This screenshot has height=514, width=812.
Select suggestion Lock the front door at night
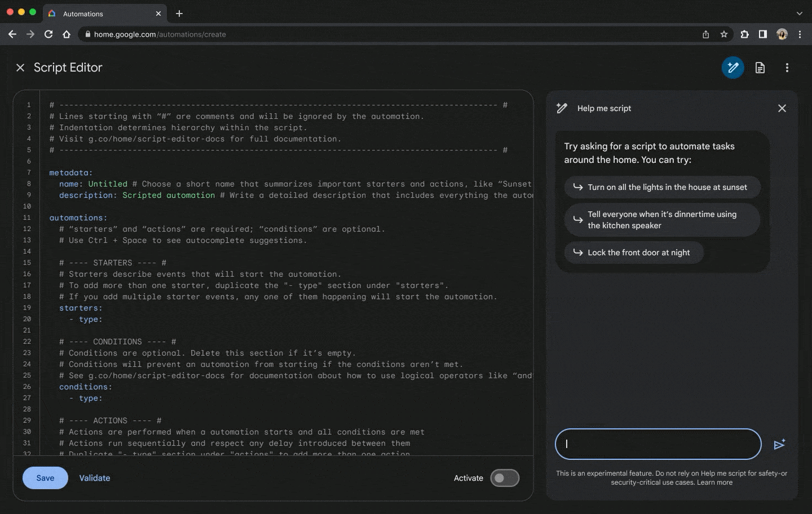click(634, 252)
